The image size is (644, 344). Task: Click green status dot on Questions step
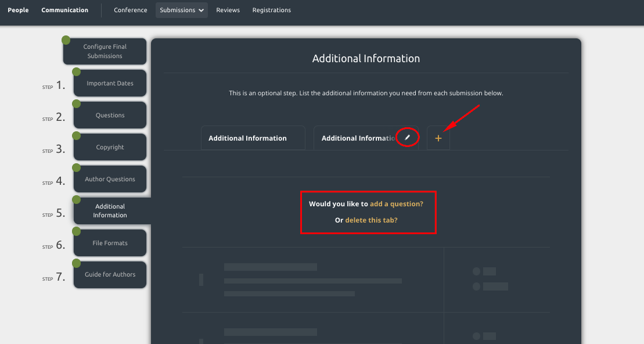point(76,104)
